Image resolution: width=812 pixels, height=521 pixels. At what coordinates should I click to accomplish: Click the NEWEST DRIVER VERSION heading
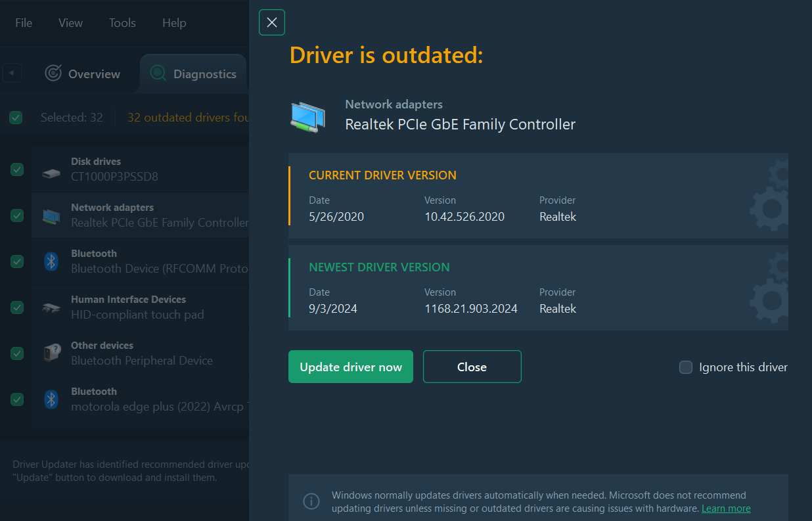point(379,267)
